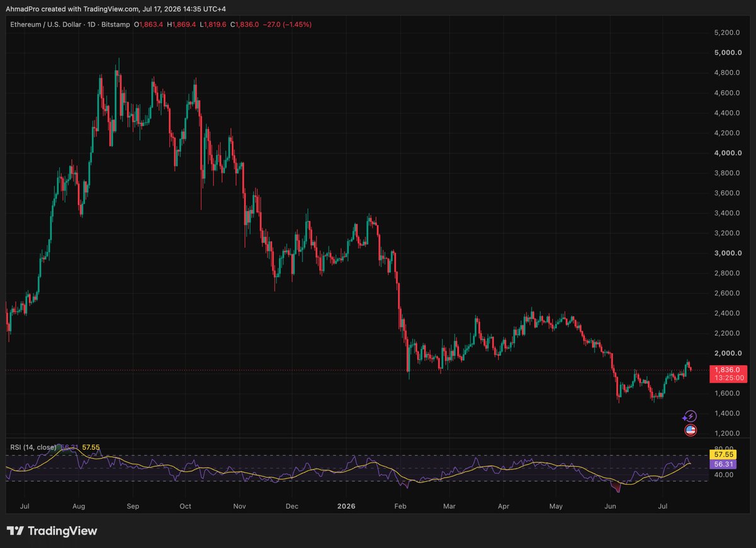
Task: Click the Apr label on time axis
Action: pyautogui.click(x=503, y=506)
